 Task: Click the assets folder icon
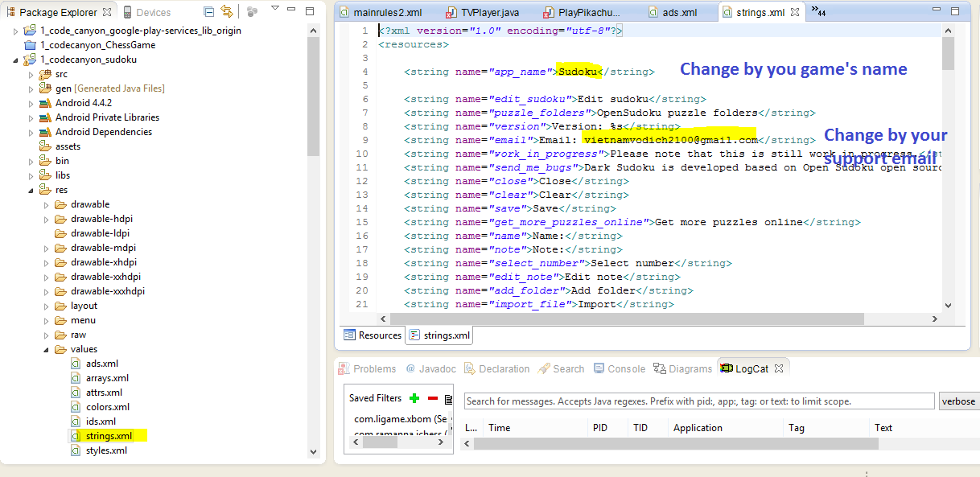tap(46, 146)
